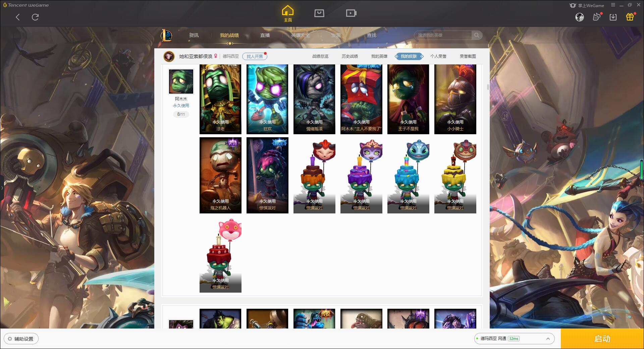Click the Tencent WeGame logo

click(x=26, y=5)
